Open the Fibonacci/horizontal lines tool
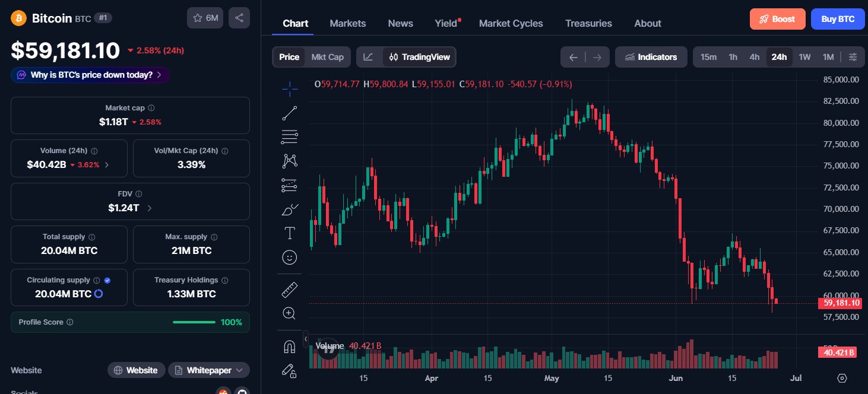The height and width of the screenshot is (394, 868). 290,137
